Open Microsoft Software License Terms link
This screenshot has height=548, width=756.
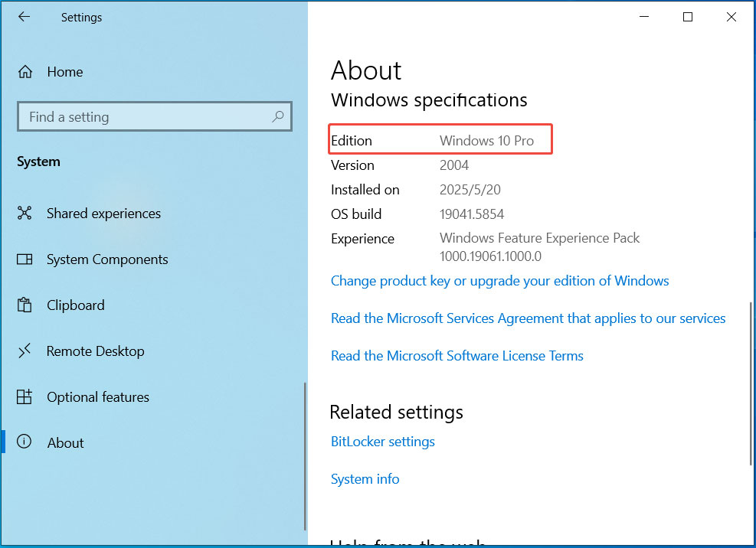pyautogui.click(x=457, y=356)
